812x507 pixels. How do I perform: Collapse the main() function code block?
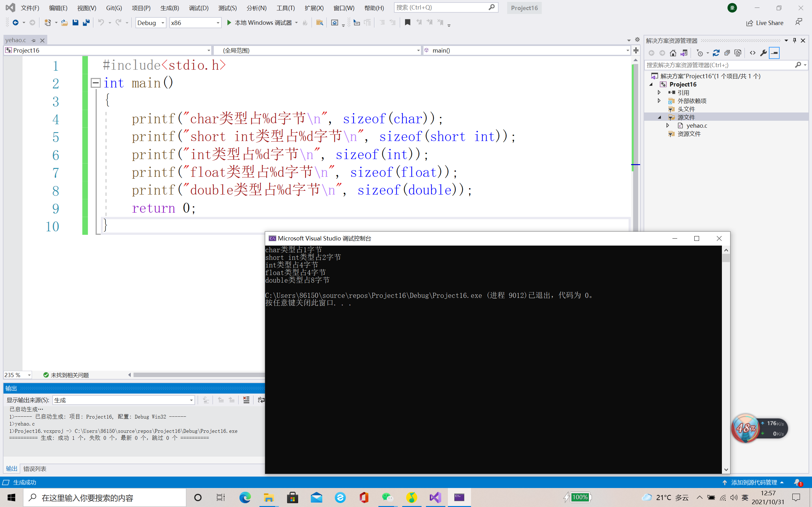pos(95,83)
